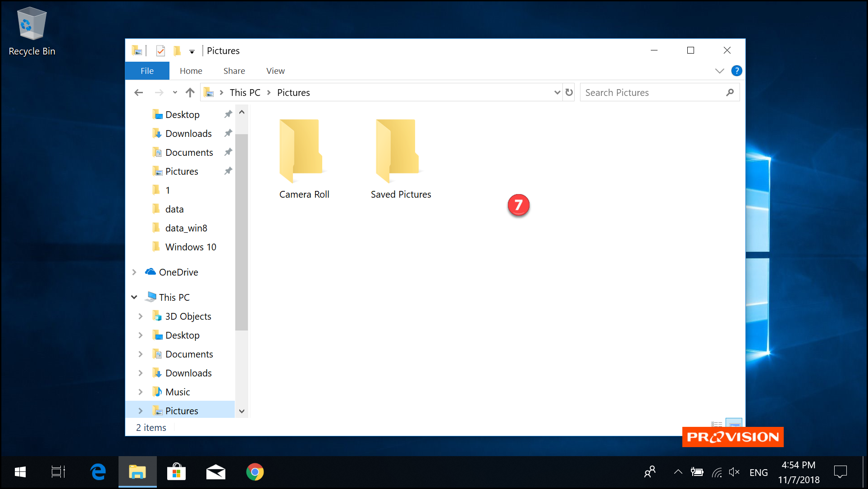Click the navigate back arrow button
868x489 pixels.
coord(138,92)
